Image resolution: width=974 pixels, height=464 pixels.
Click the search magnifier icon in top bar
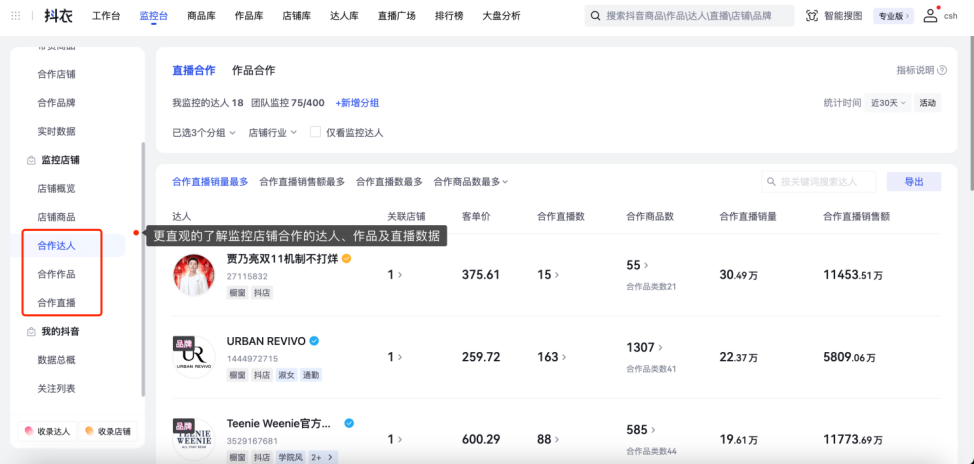click(595, 16)
